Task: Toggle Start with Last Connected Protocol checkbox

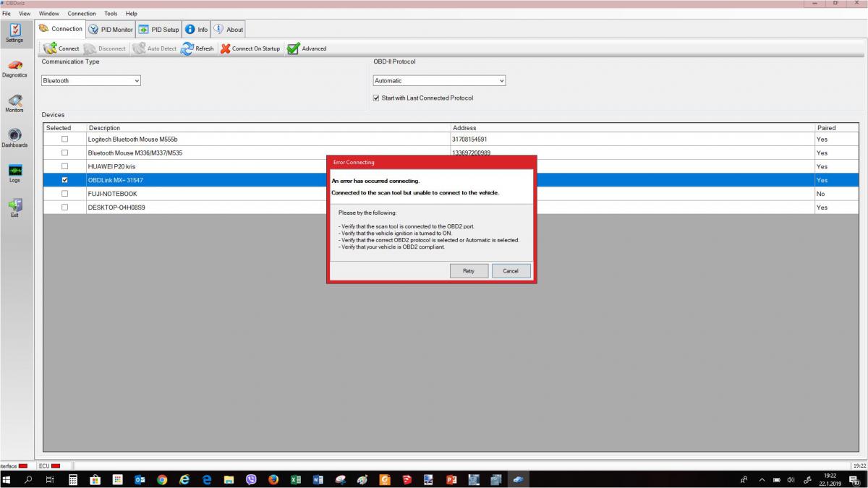Action: pyautogui.click(x=376, y=98)
